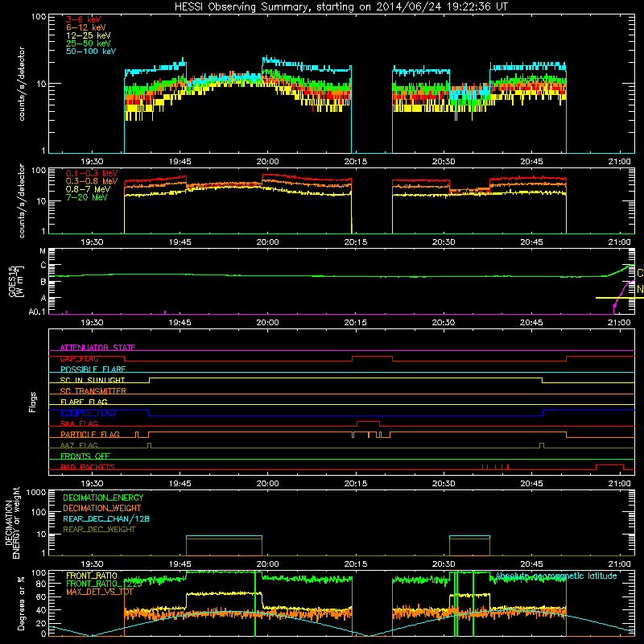This screenshot has width=644, height=644.
Task: Click the 19:45 tick label under the MeV panel
Action: click(180, 242)
